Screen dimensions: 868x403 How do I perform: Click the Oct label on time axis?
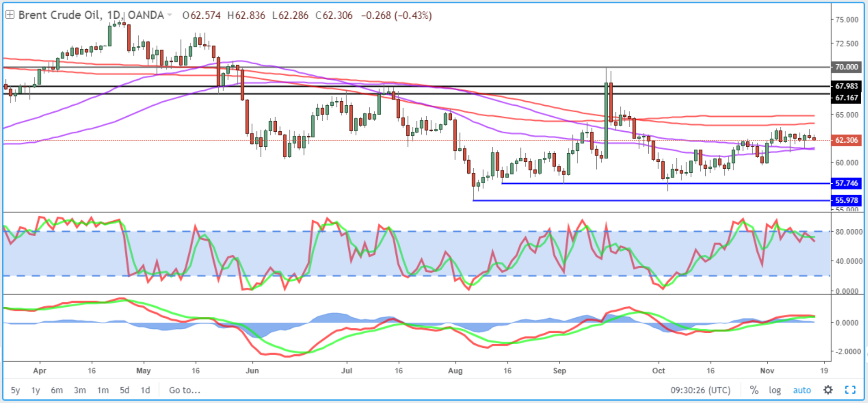(x=658, y=371)
